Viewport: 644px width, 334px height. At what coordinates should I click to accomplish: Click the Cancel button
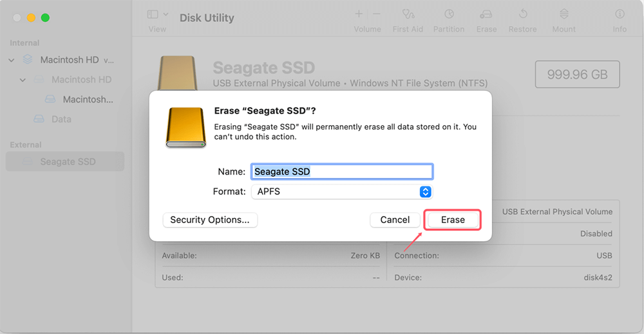[x=395, y=220]
